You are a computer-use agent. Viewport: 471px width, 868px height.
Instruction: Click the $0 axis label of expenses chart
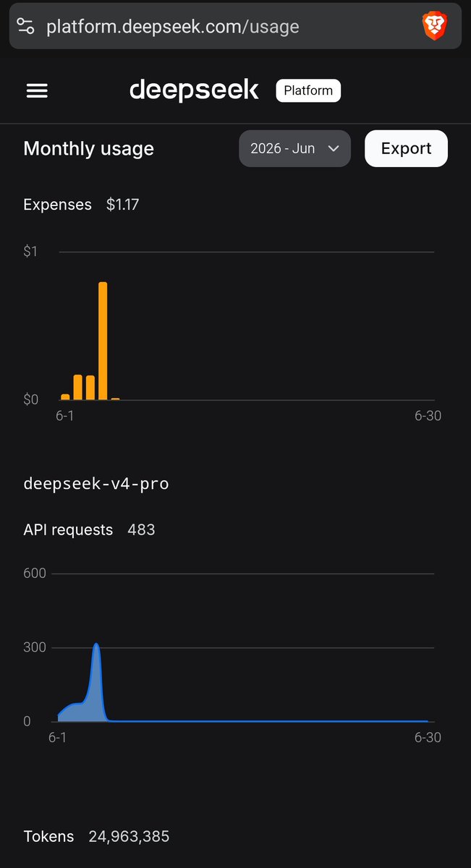30,399
